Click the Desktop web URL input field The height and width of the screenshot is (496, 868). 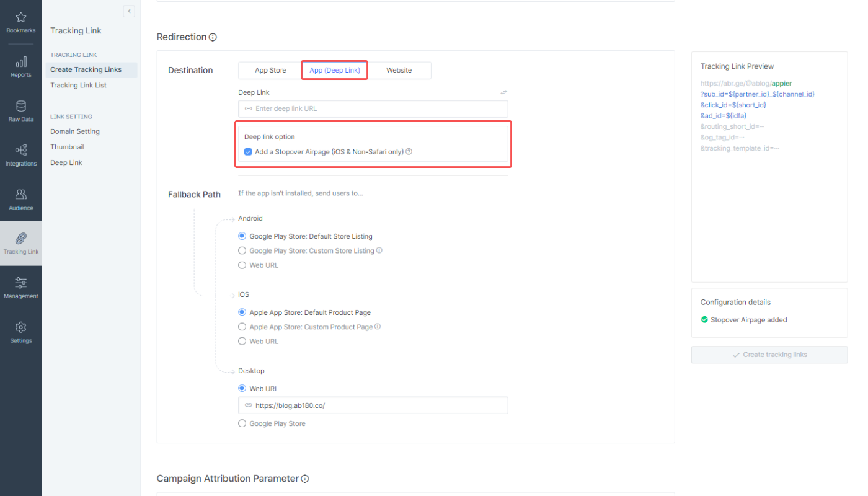pyautogui.click(x=373, y=405)
